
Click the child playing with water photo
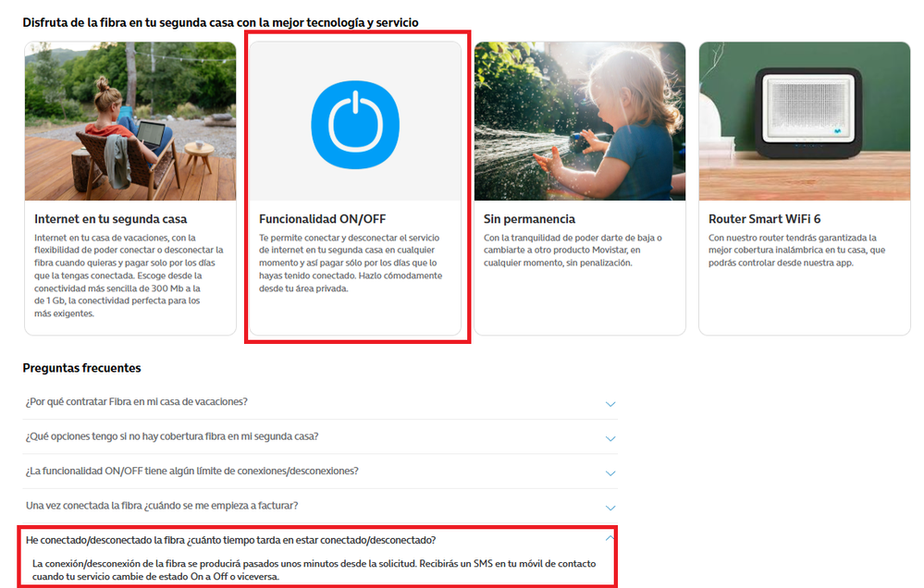580,121
